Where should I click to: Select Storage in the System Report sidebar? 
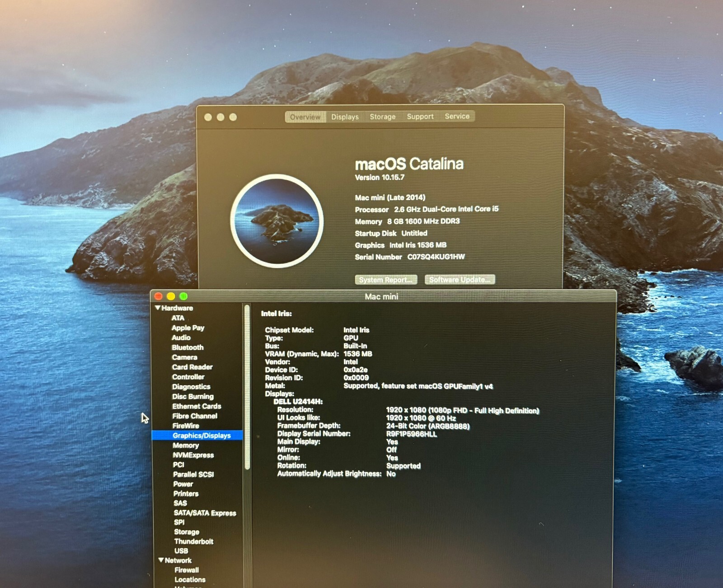click(187, 532)
